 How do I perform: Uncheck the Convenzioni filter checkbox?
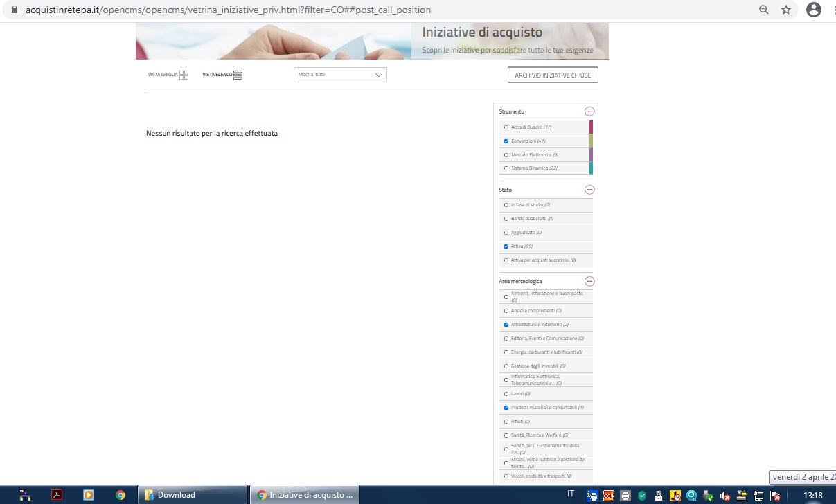tap(506, 141)
